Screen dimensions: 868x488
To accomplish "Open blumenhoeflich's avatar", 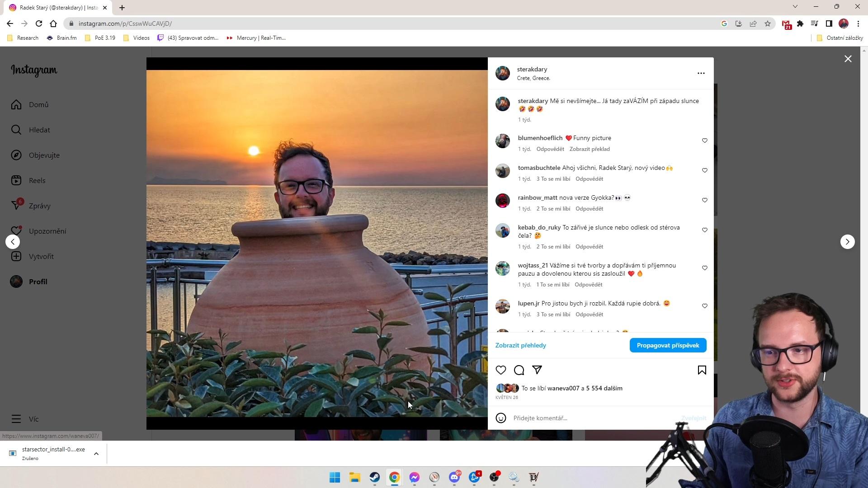I will [x=503, y=141].
